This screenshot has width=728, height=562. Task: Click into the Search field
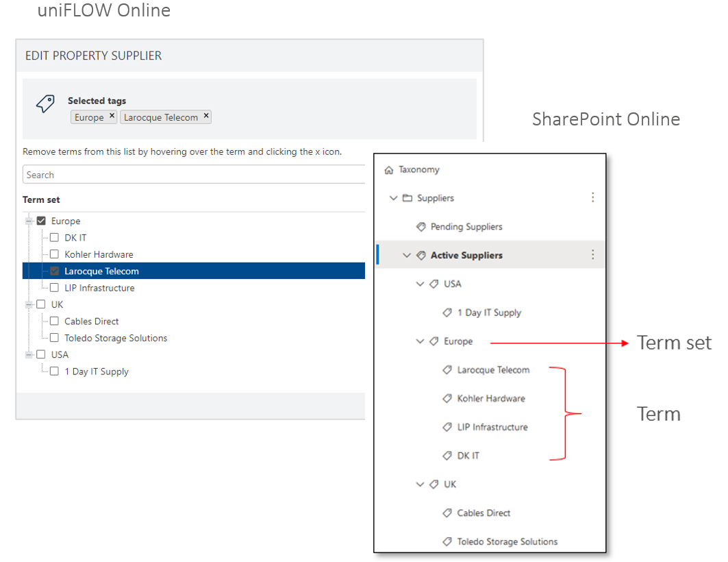click(x=194, y=175)
